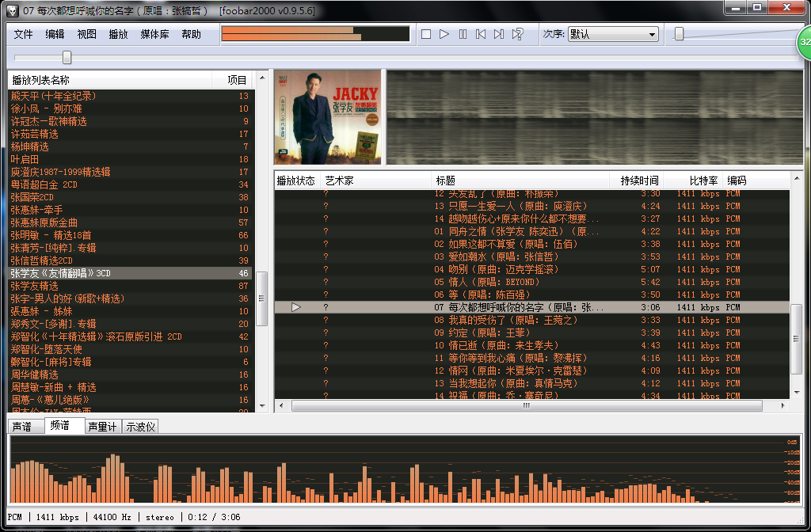Skip to the next track
The width and height of the screenshot is (811, 532).
[x=499, y=34]
